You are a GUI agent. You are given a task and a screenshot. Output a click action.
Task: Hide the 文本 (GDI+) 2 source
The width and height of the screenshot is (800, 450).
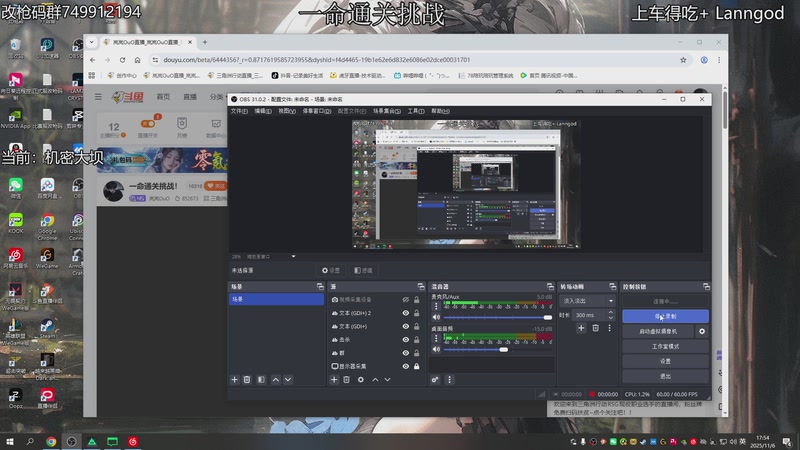coord(406,313)
